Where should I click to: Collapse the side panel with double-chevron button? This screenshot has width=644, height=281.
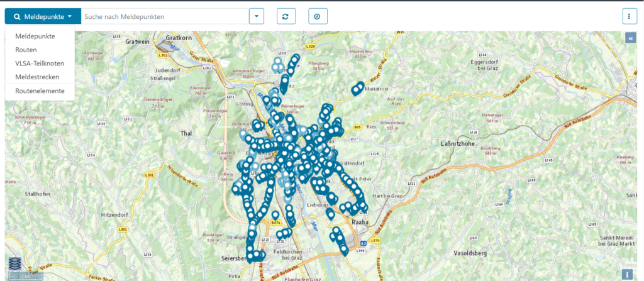tap(630, 38)
